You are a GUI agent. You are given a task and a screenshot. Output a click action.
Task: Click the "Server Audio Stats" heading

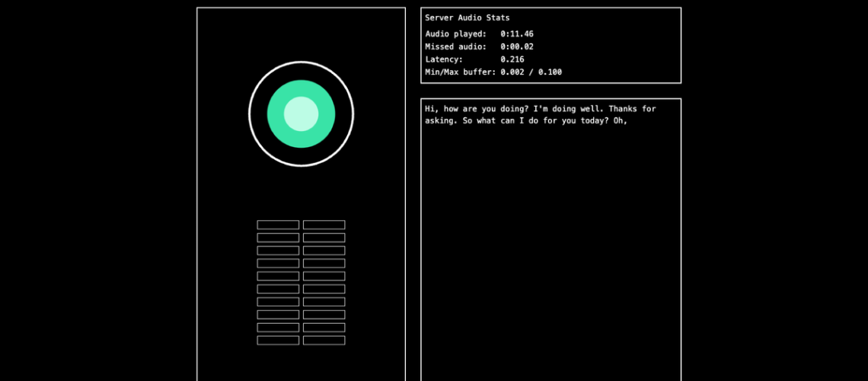(x=467, y=18)
